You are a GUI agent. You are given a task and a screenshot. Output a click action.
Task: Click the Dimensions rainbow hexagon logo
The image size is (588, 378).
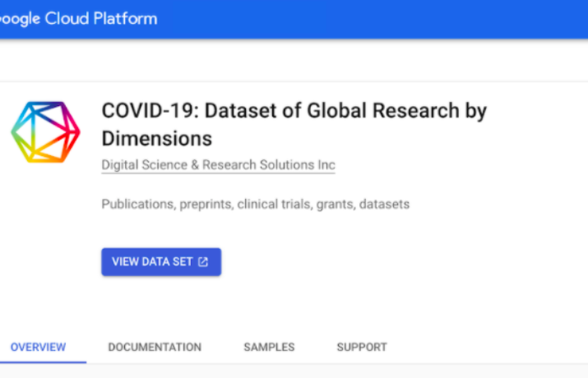(45, 132)
